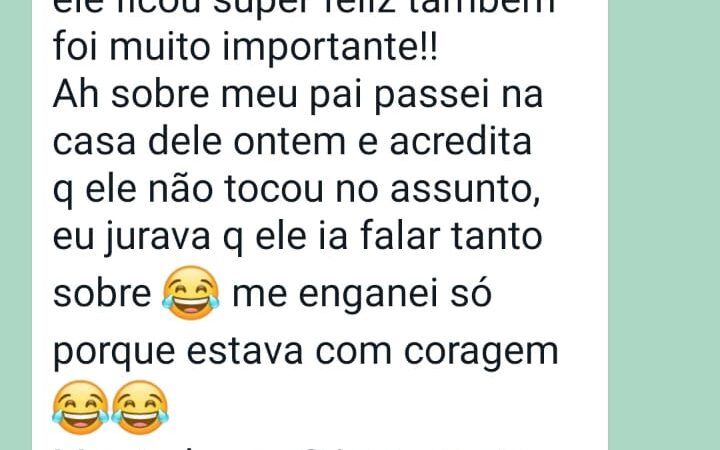Tap the line "q ele não tocou no assunto,"

[297, 190]
